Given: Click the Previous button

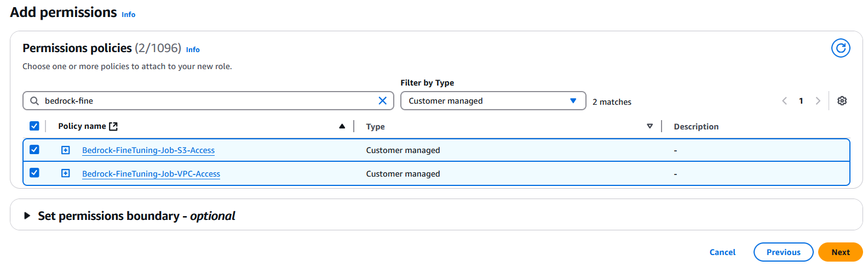Looking at the screenshot, I should coord(783,252).
